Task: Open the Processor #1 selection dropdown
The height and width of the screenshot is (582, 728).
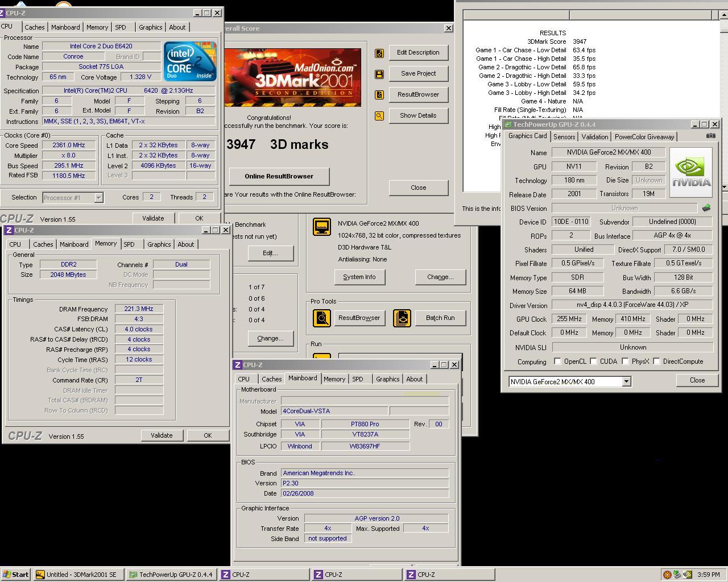Action: pos(98,197)
